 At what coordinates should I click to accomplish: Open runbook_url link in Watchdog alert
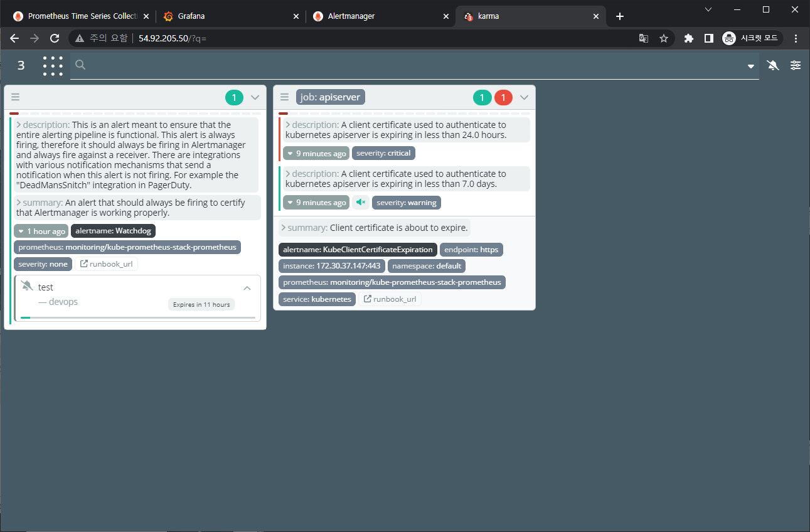[106, 264]
